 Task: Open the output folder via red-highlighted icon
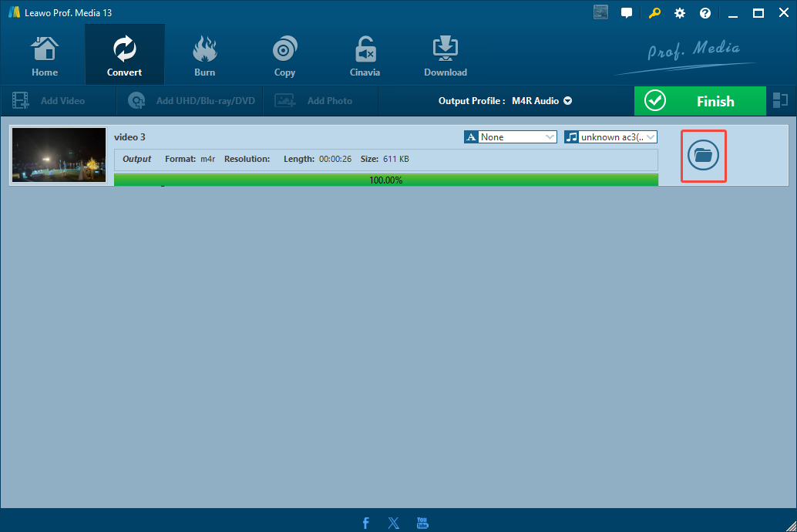click(703, 156)
